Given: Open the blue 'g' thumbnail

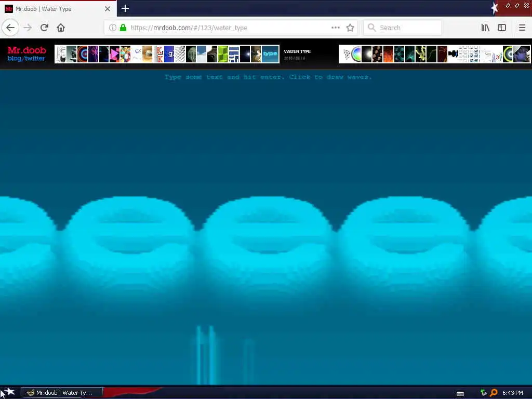Looking at the screenshot, I should (169, 54).
